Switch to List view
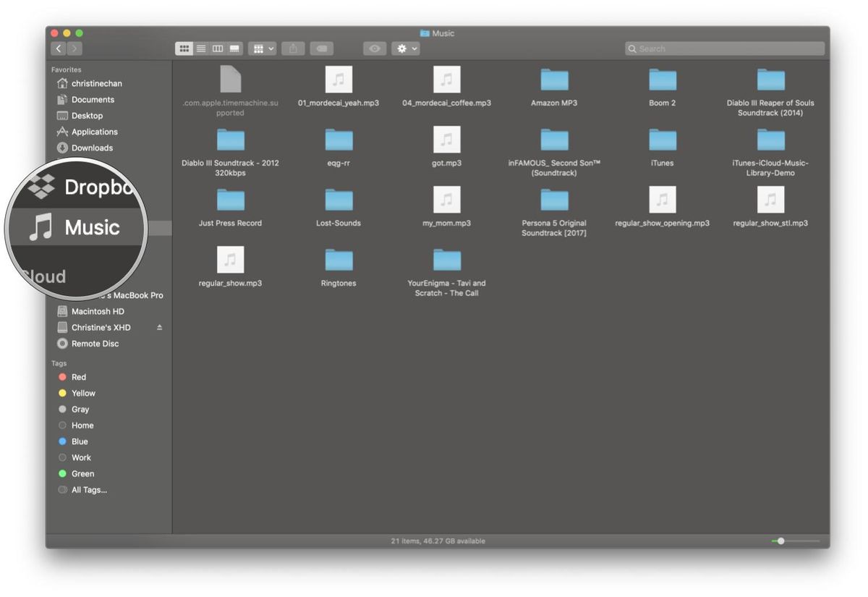 [201, 48]
